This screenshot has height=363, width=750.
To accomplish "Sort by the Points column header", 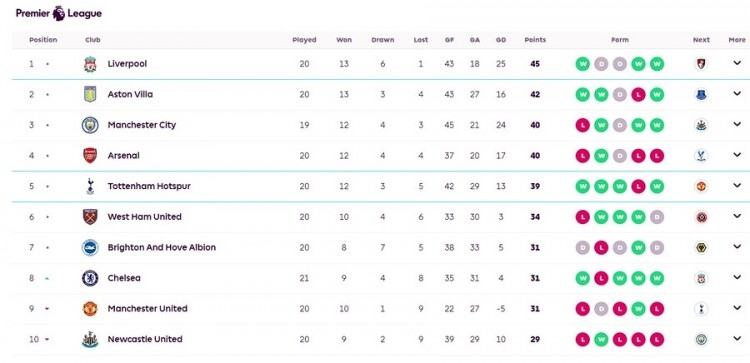I will pyautogui.click(x=535, y=40).
